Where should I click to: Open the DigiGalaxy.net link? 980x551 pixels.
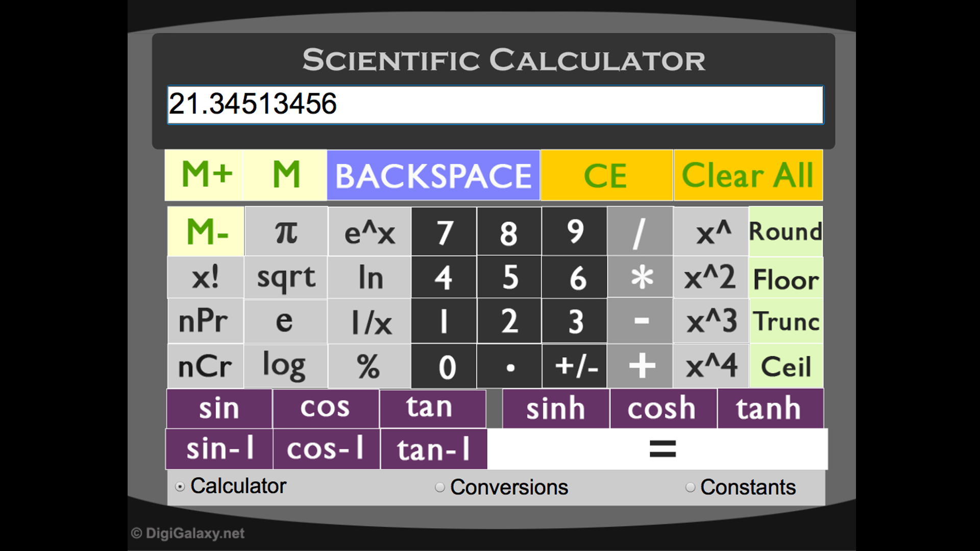click(x=188, y=533)
